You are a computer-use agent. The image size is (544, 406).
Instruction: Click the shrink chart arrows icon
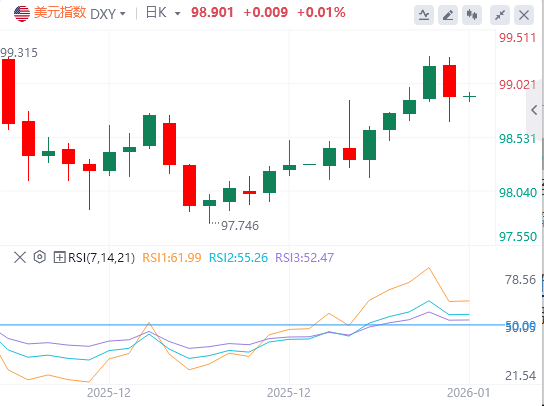click(500, 15)
